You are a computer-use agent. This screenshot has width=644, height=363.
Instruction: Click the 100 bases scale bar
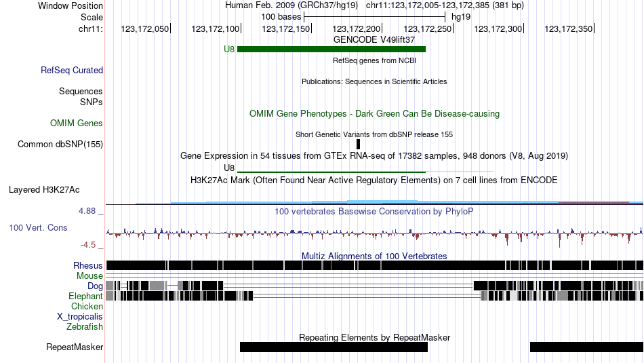375,17
